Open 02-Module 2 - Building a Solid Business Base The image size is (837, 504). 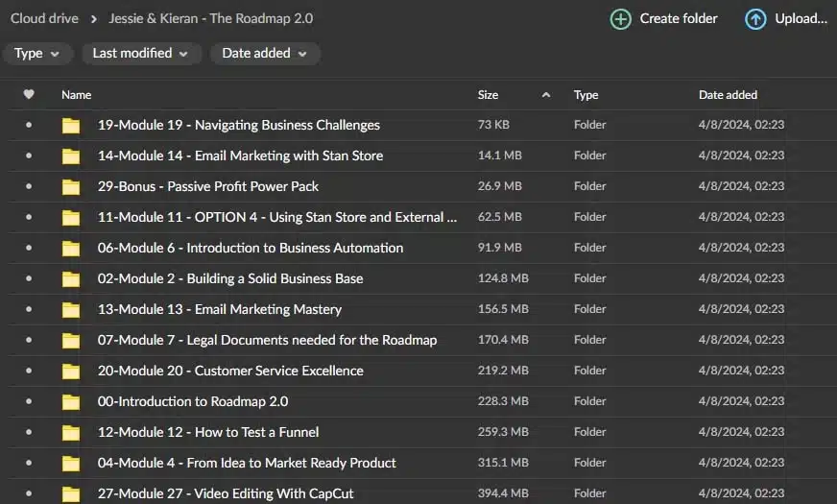coord(230,278)
